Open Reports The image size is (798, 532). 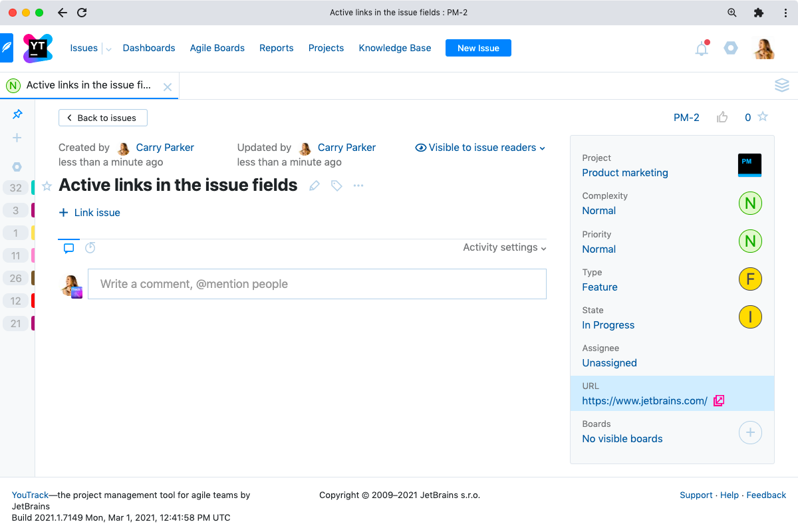[x=277, y=48]
